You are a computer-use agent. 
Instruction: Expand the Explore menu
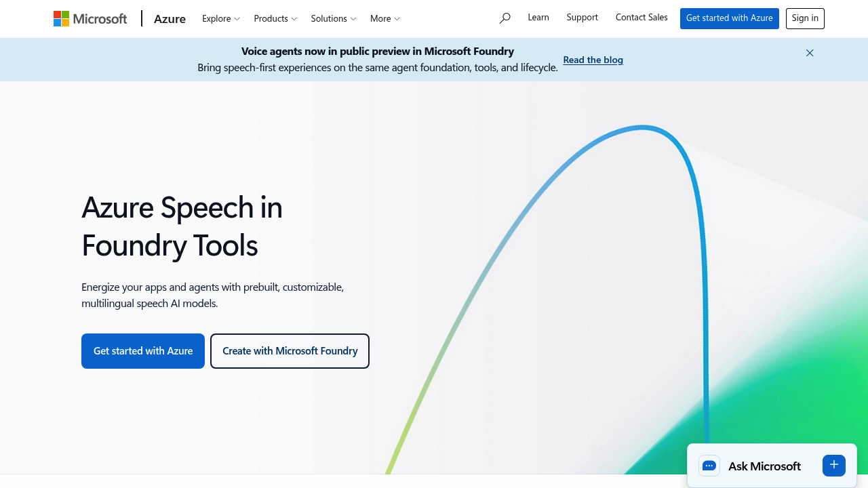click(221, 18)
